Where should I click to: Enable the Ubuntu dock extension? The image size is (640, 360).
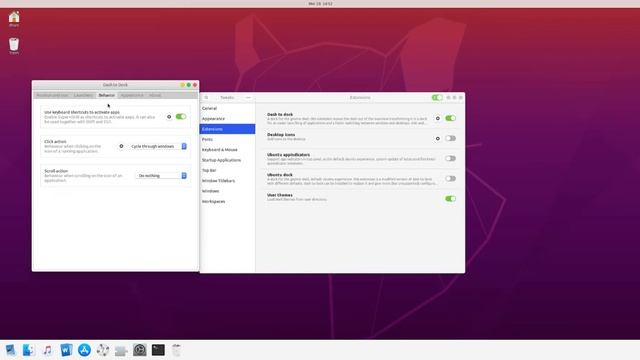[451, 178]
